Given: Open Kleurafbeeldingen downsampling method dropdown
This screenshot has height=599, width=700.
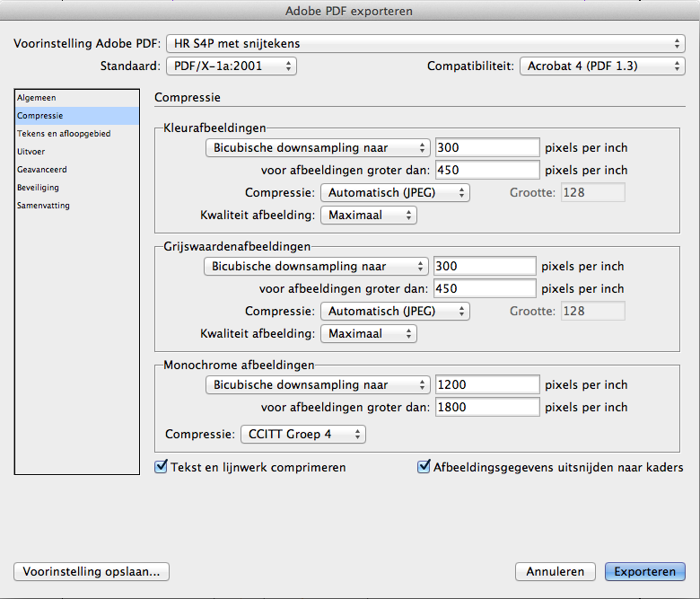Looking at the screenshot, I should click(318, 148).
